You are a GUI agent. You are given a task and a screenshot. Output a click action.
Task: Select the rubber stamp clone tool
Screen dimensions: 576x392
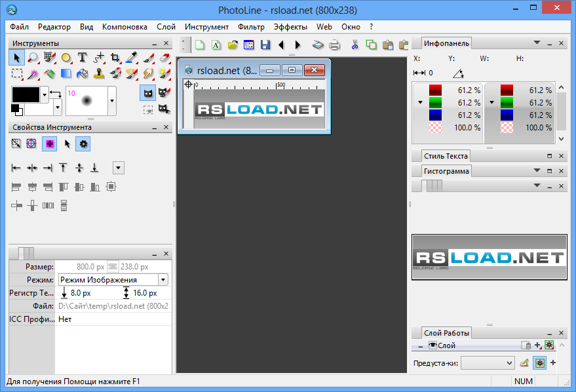99,74
